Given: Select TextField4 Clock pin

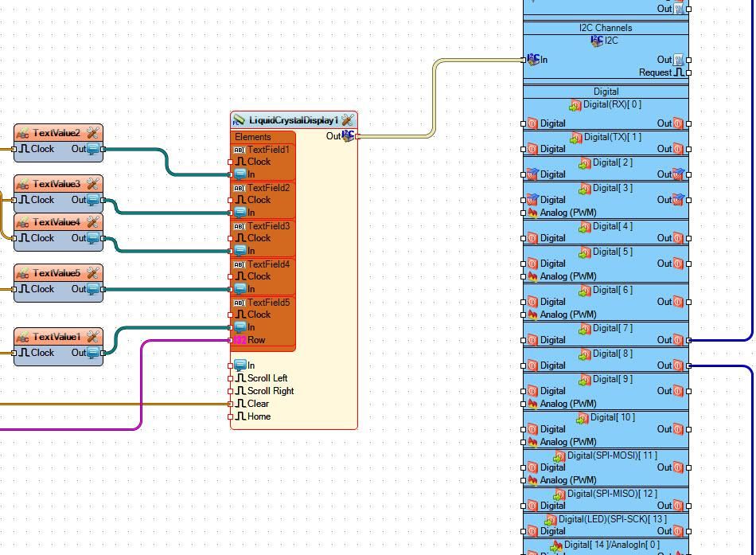Looking at the screenshot, I should 241,276.
